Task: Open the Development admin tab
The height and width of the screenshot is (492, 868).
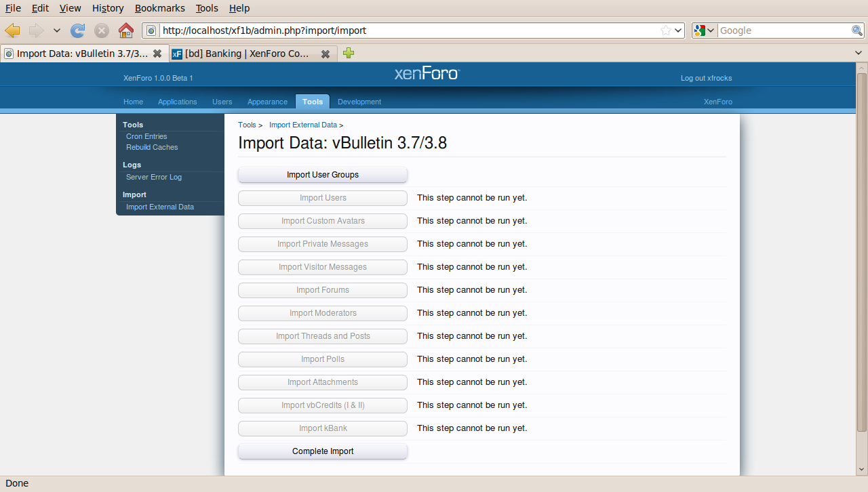Action: [359, 102]
